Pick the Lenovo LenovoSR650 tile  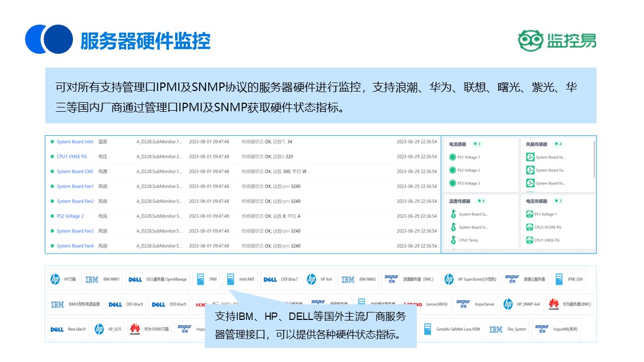click(426, 305)
